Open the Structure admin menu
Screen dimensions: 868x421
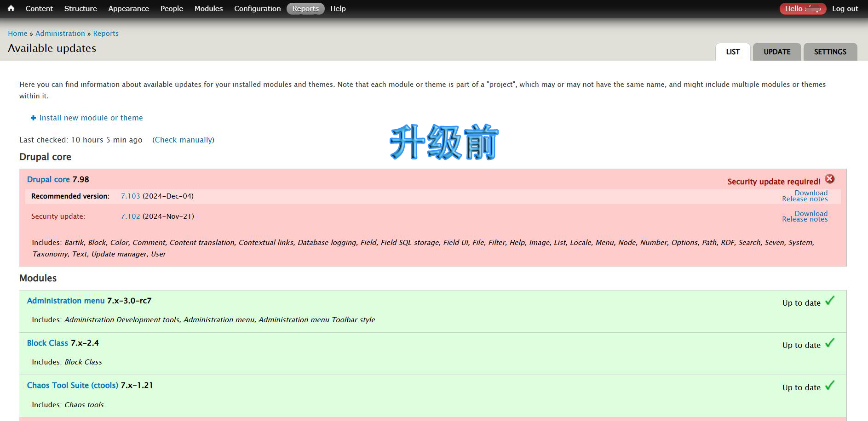click(80, 8)
